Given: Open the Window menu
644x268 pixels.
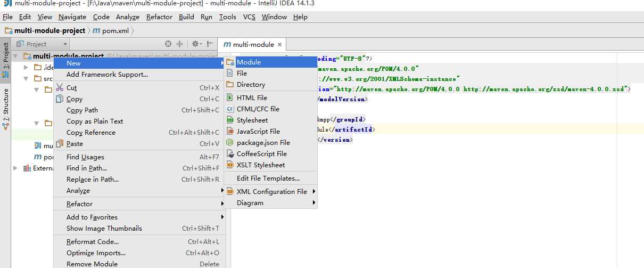Looking at the screenshot, I should [x=275, y=17].
